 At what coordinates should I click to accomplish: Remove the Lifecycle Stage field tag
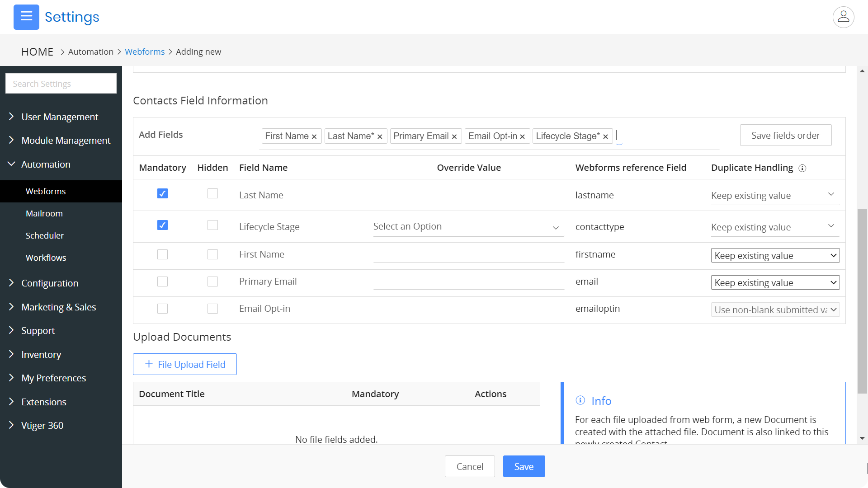coord(605,136)
